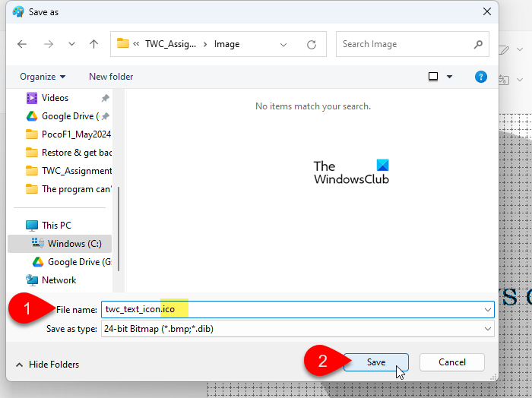This screenshot has height=398, width=532.
Task: Click the Videos folder icon
Action: point(32,98)
